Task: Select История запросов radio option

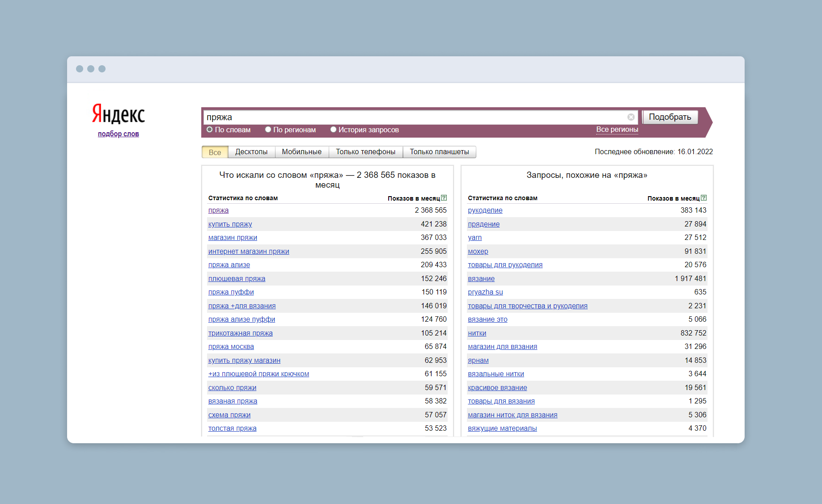Action: (333, 130)
